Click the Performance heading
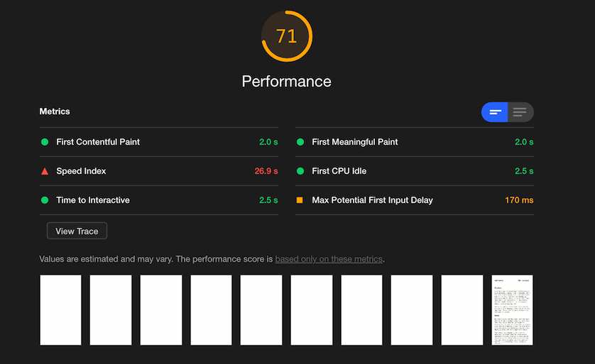Image resolution: width=595 pixels, height=364 pixels. 287,82
